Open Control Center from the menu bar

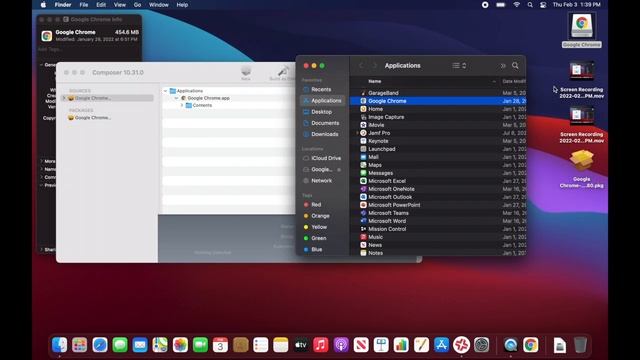coord(543,5)
